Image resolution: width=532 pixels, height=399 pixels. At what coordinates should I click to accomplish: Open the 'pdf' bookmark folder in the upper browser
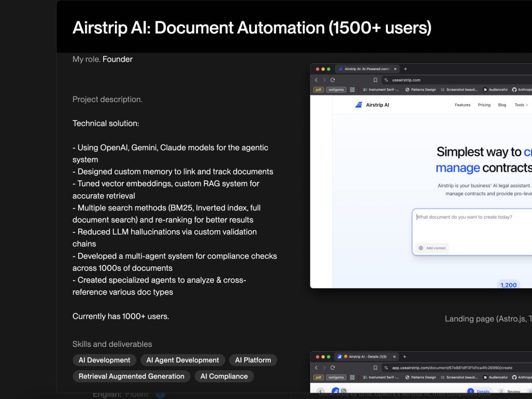[318, 89]
